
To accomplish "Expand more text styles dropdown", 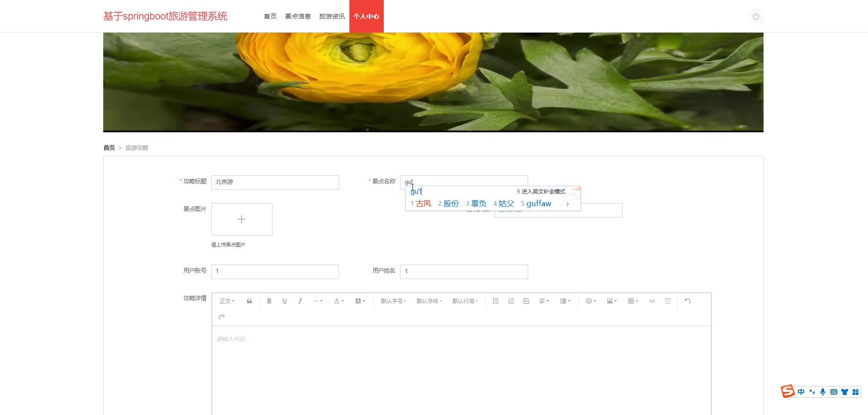I will (318, 301).
